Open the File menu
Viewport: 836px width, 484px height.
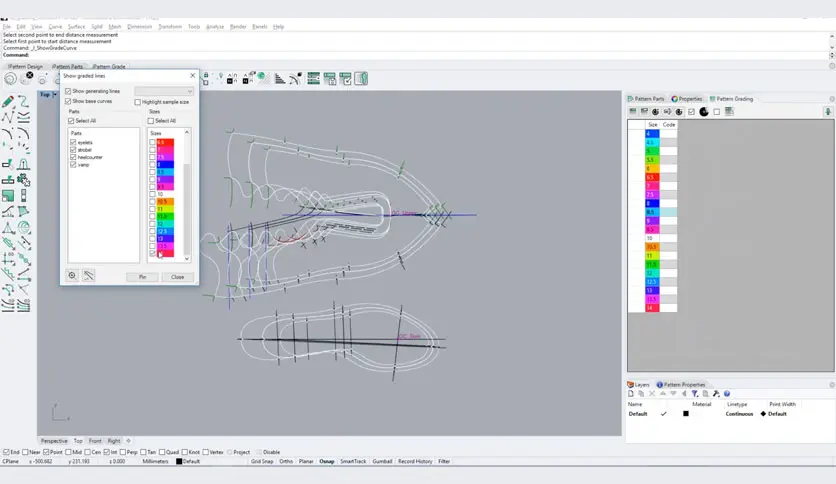(x=6, y=26)
